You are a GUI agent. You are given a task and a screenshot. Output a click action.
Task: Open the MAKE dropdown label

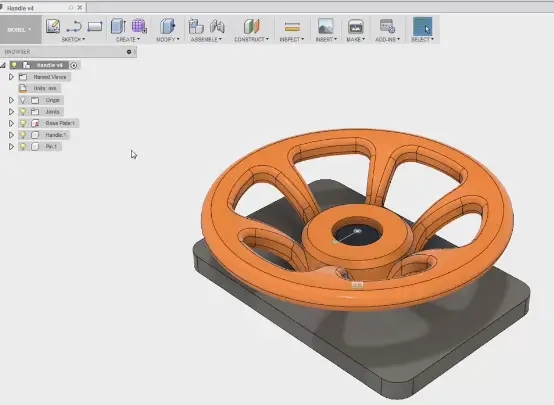click(x=356, y=40)
